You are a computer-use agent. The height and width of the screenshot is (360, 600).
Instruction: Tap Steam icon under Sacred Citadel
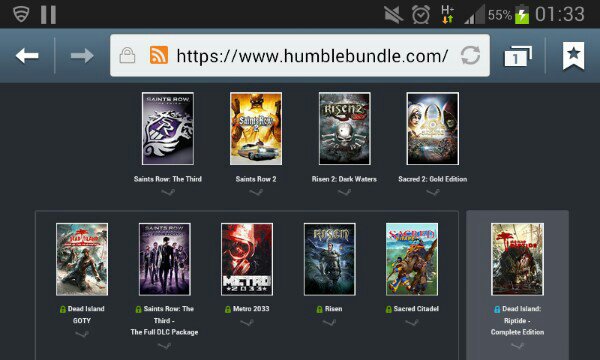click(x=412, y=323)
